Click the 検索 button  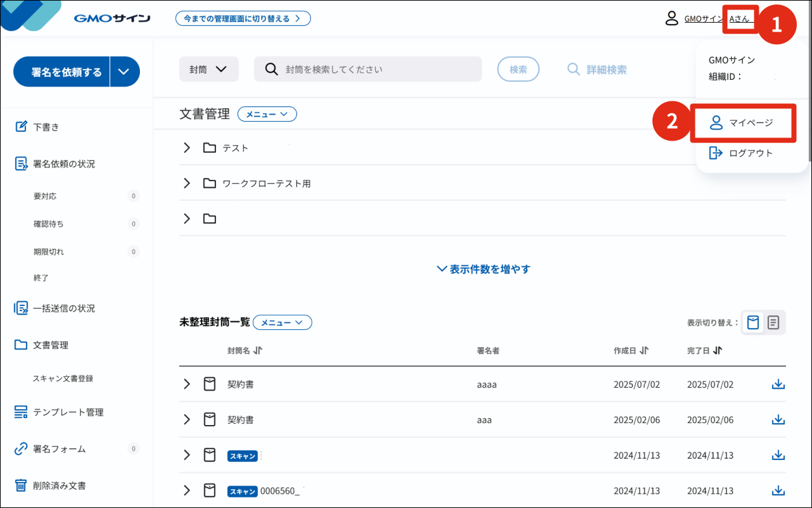point(518,69)
